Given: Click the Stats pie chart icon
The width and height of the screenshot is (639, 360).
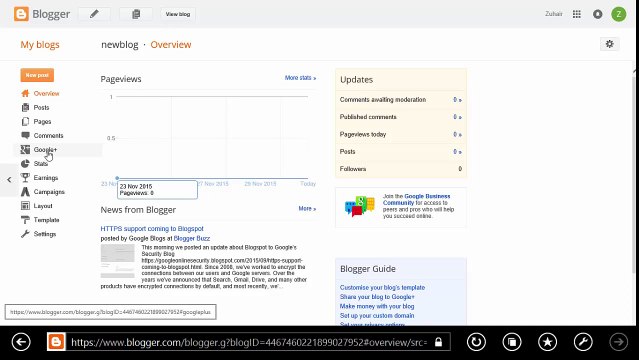Looking at the screenshot, I should click(25, 163).
